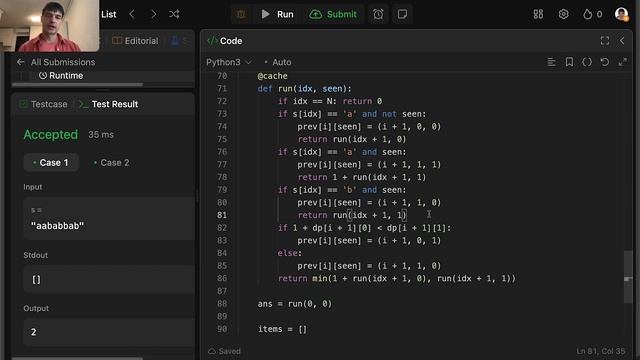
Task: Click the Ln 81, Col 35 status
Action: click(601, 351)
